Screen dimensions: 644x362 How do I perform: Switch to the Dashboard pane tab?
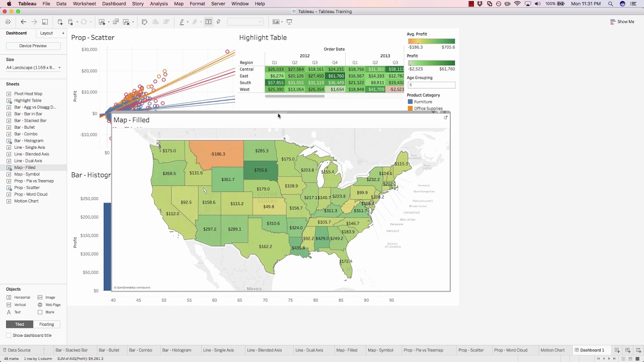click(x=17, y=33)
